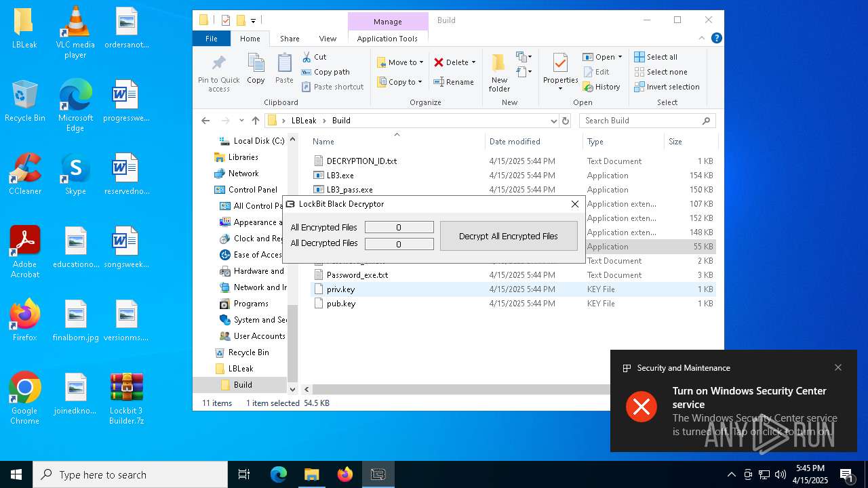Click Invert selection in the ribbon
Screen dimensions: 868x488
[x=667, y=87]
